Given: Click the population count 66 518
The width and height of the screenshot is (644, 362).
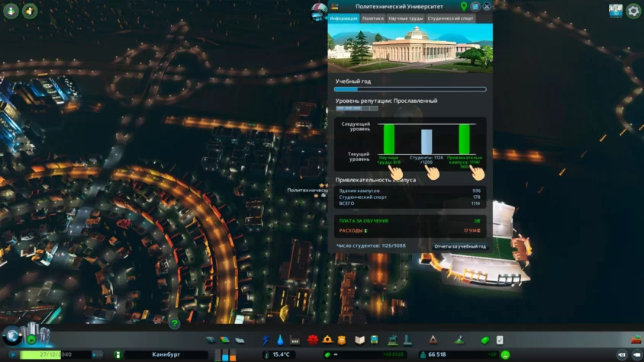Looking at the screenshot, I should (436, 354).
